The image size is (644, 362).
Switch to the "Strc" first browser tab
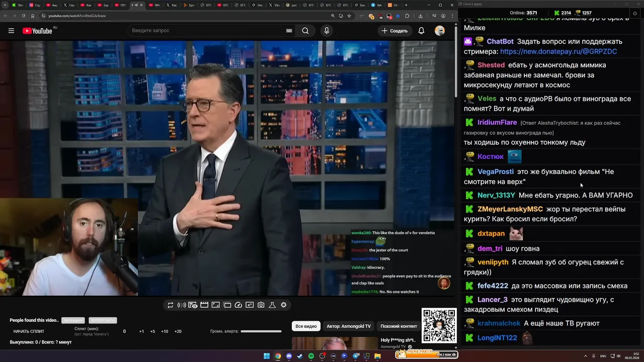(18, 5)
